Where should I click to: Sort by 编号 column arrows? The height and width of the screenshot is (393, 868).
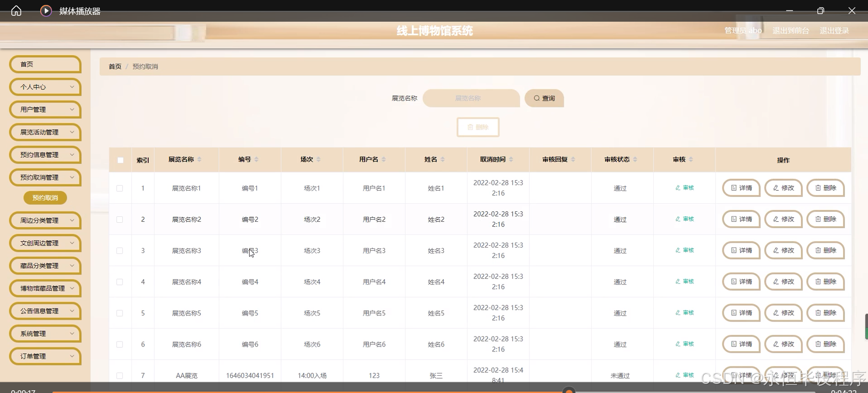(256, 159)
